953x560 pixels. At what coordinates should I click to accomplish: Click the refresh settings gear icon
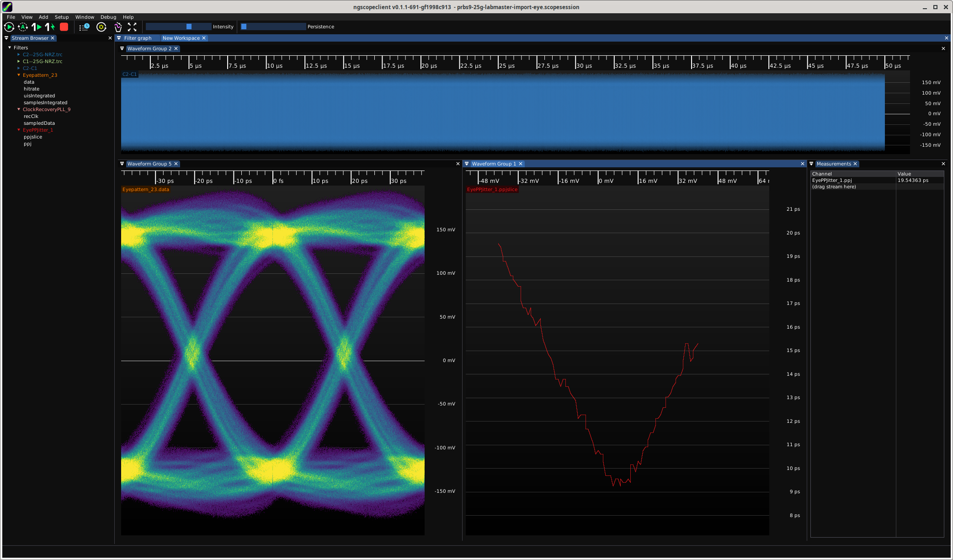[x=101, y=27]
